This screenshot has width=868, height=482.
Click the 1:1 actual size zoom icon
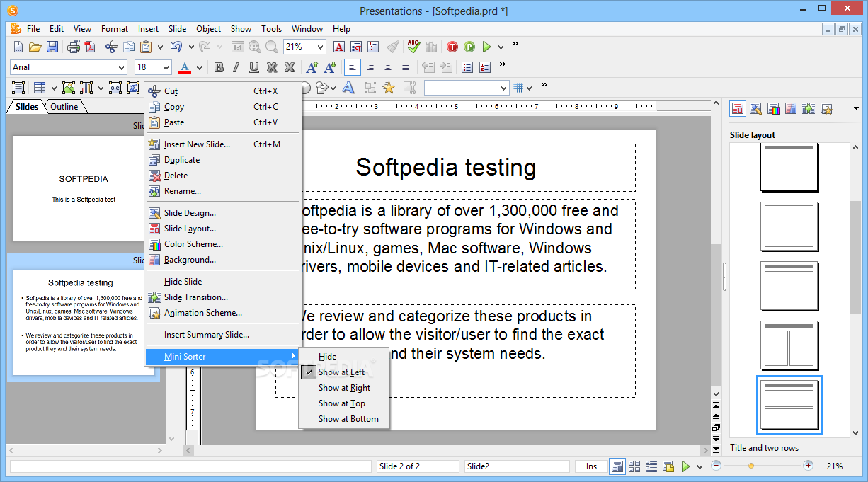(x=238, y=47)
